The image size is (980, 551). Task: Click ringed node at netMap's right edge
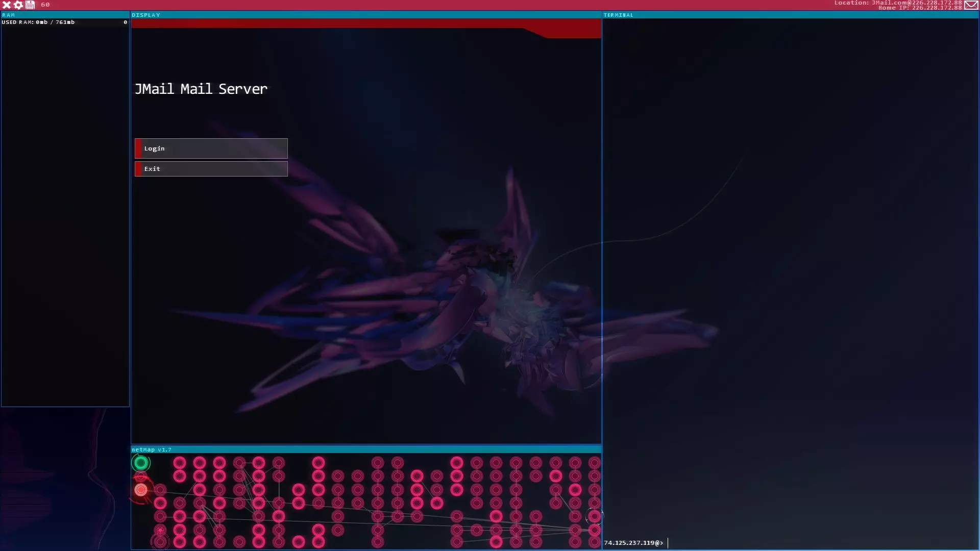594,516
